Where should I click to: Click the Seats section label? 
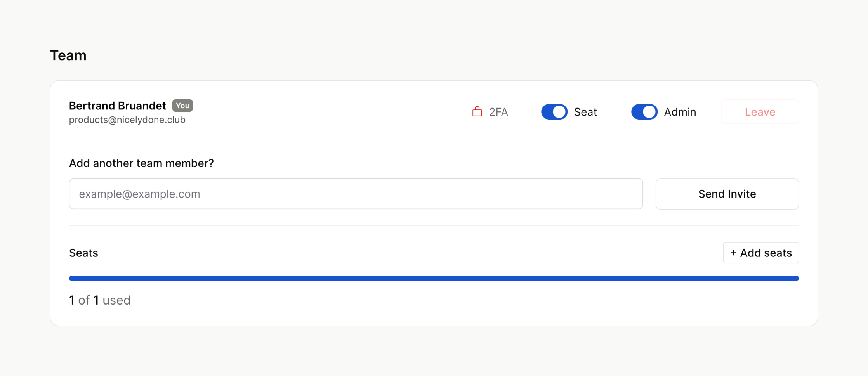pyautogui.click(x=83, y=253)
